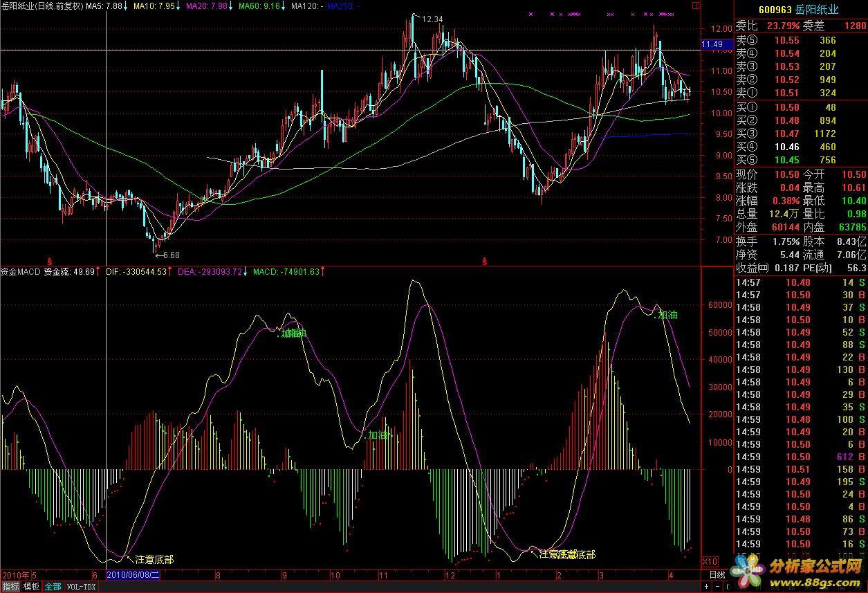Click the X10 scale marker at chart bottom
Image resolution: width=868 pixels, height=593 pixels.
[x=710, y=560]
